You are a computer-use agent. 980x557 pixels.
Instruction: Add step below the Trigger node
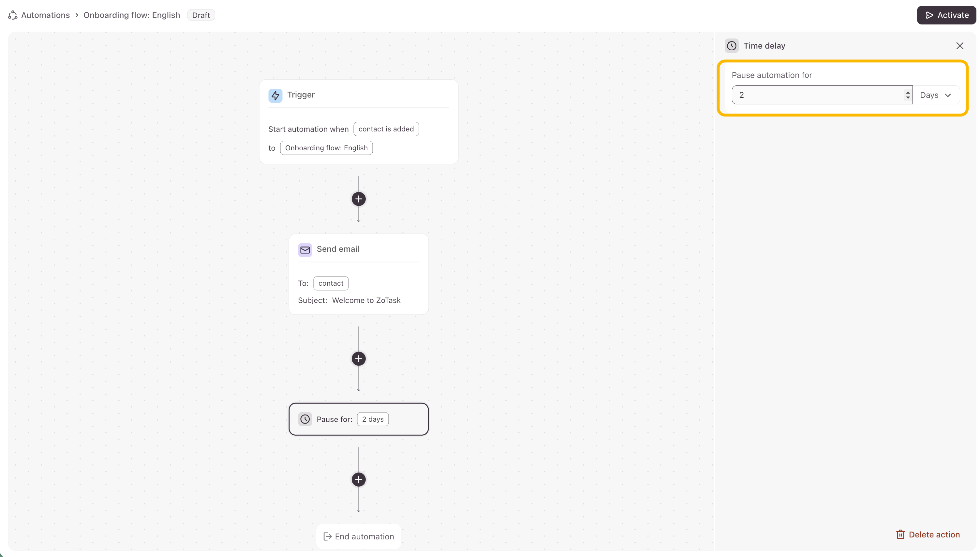358,199
